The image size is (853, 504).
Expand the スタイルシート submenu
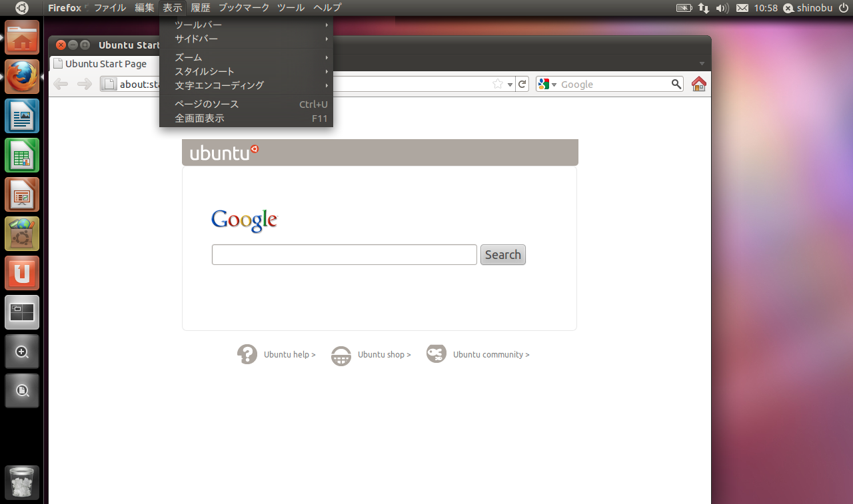click(247, 71)
